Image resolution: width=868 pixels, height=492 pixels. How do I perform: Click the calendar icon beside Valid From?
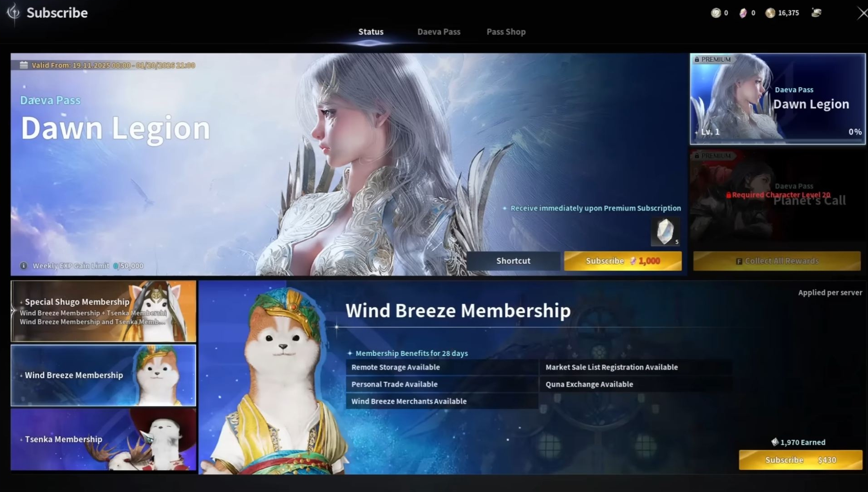(x=24, y=65)
